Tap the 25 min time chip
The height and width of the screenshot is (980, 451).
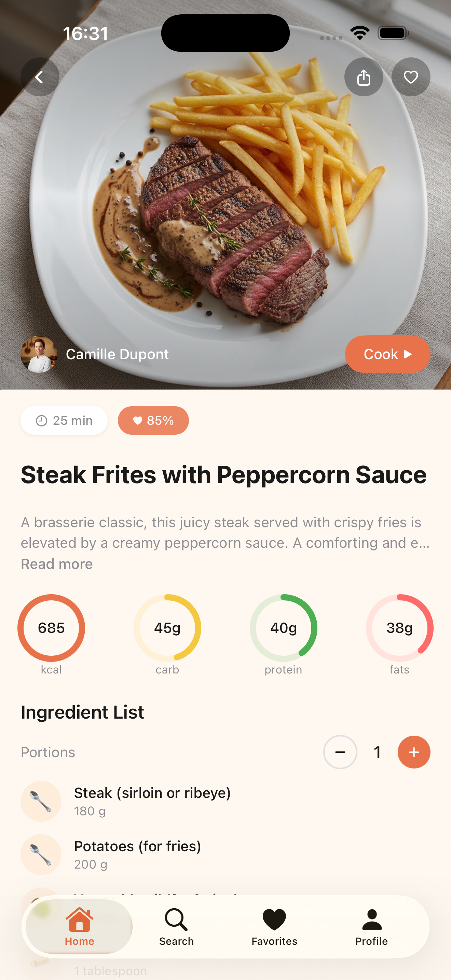[x=64, y=420]
